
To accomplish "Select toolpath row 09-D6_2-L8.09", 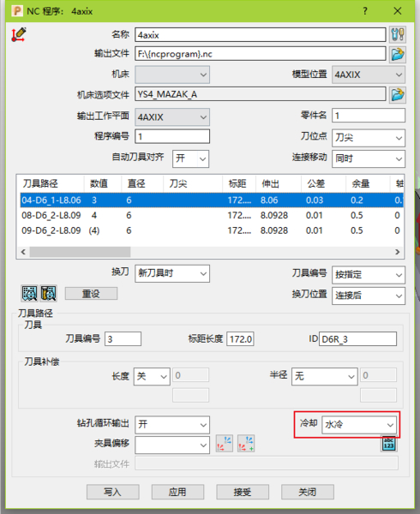I will tap(212, 230).
